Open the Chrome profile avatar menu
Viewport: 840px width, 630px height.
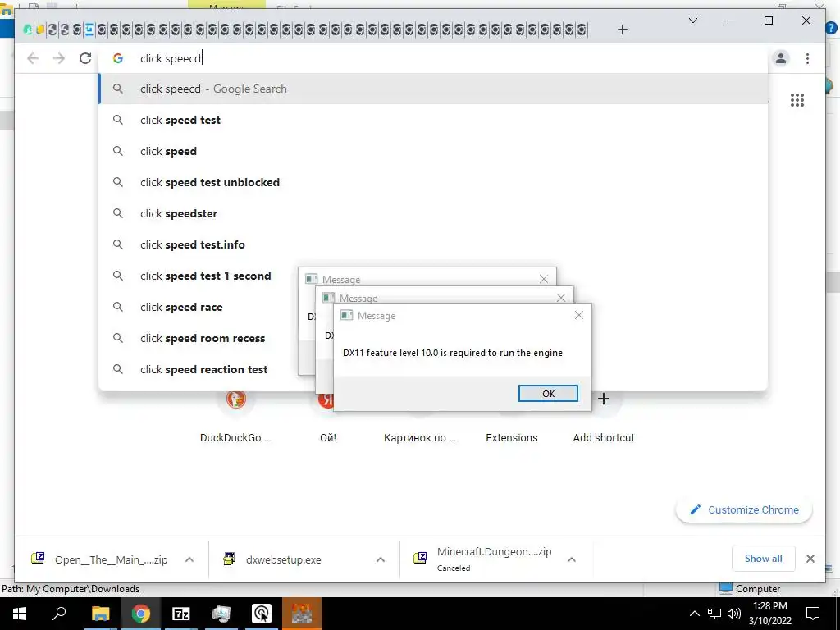click(x=781, y=58)
